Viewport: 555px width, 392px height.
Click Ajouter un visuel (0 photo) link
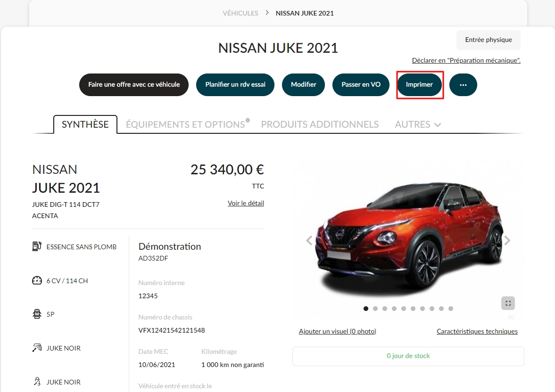337,331
